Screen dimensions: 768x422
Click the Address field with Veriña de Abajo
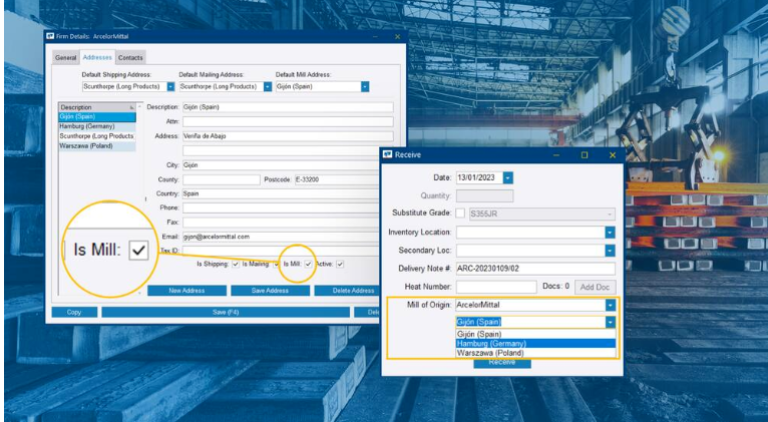288,136
